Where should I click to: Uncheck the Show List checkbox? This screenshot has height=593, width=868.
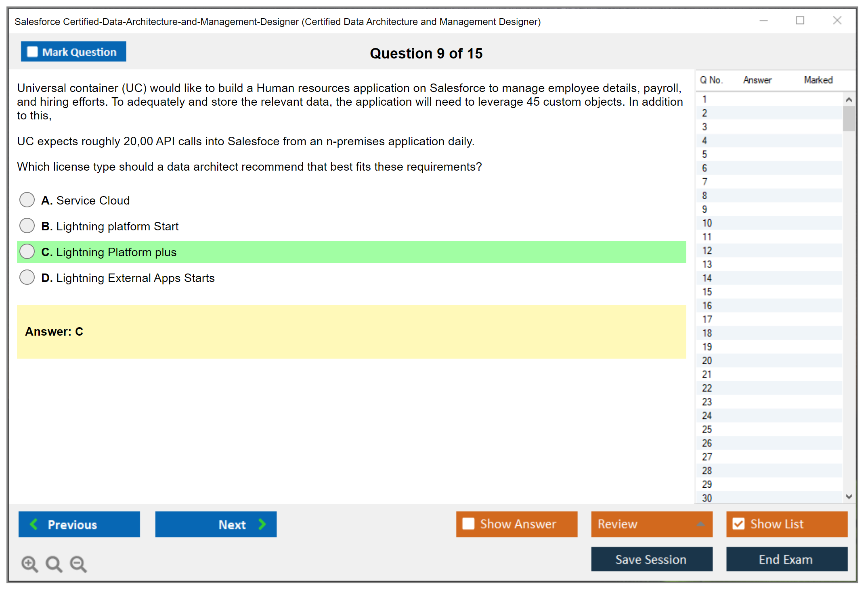(738, 524)
